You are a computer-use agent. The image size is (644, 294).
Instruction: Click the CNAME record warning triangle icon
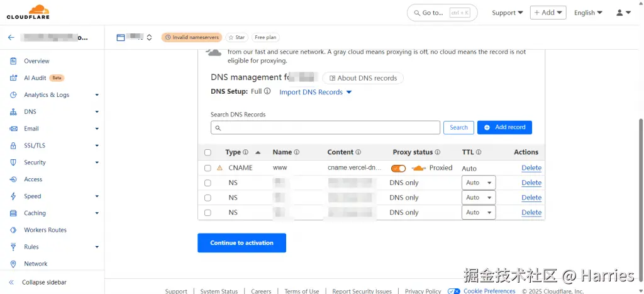click(219, 167)
